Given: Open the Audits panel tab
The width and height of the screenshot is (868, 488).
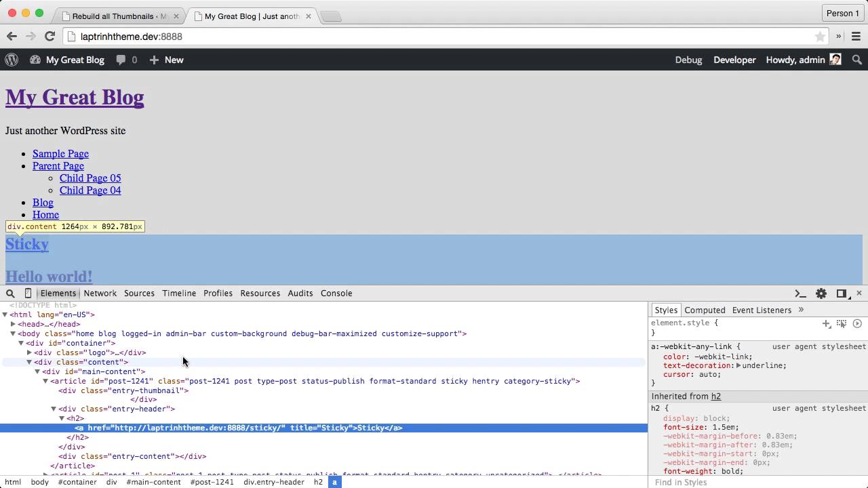Looking at the screenshot, I should pyautogui.click(x=300, y=293).
